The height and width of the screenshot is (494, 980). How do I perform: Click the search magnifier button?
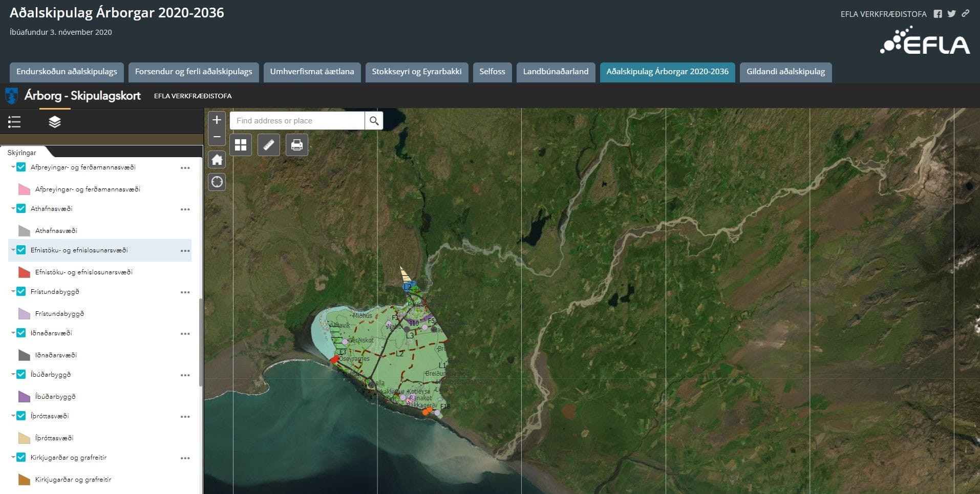tap(374, 121)
